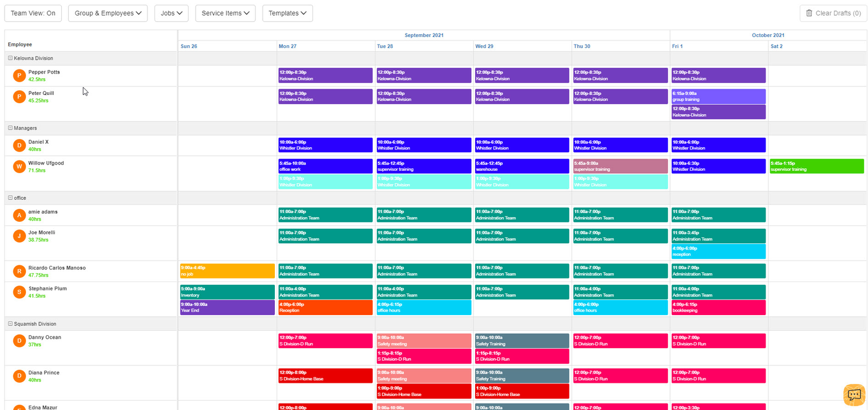
Task: Click the Mon 27 column header
Action: [x=288, y=46]
